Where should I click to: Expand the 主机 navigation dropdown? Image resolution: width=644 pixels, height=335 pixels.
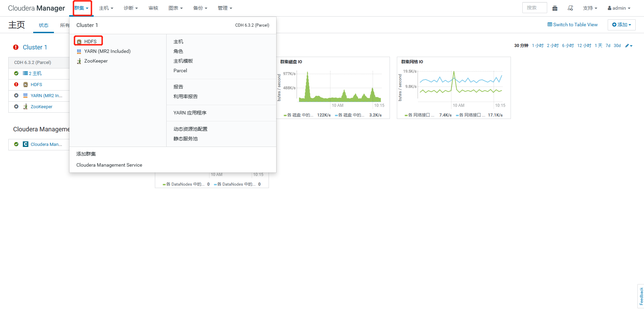pyautogui.click(x=106, y=8)
